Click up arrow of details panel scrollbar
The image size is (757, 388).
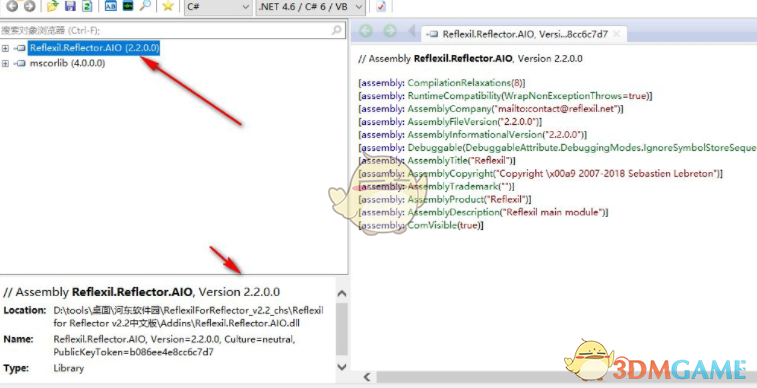[341, 293]
